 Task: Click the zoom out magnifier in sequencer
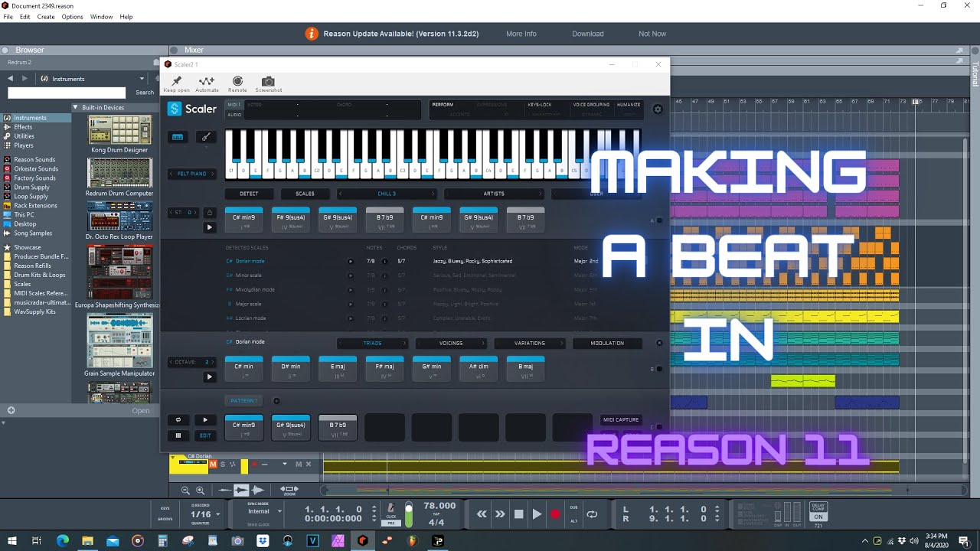tap(185, 490)
